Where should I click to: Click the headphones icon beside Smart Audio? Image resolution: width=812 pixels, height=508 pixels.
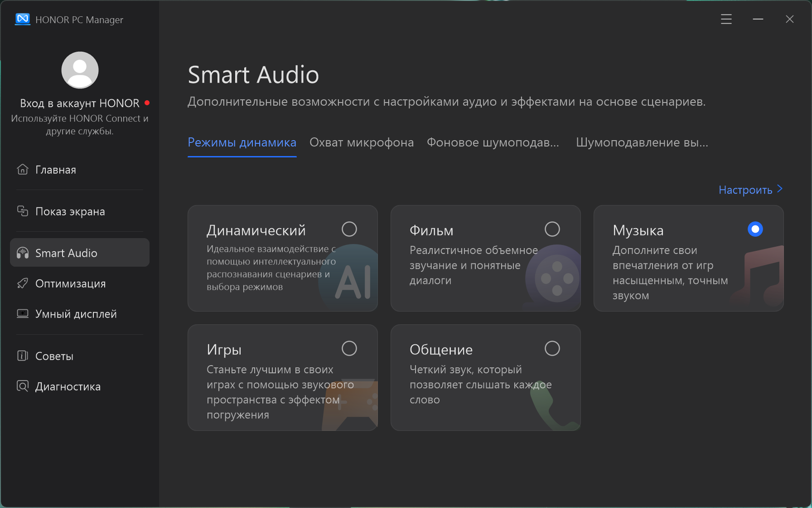coord(23,253)
